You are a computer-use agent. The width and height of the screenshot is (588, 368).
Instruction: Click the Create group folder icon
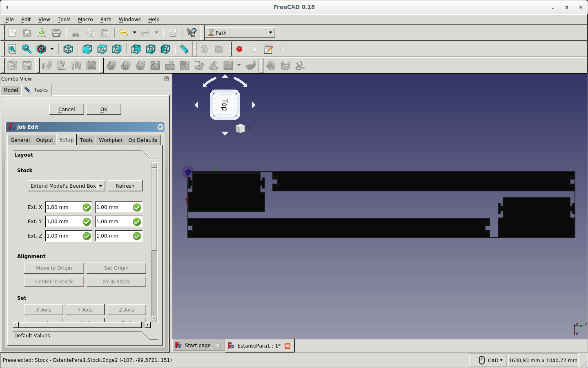[219, 49]
